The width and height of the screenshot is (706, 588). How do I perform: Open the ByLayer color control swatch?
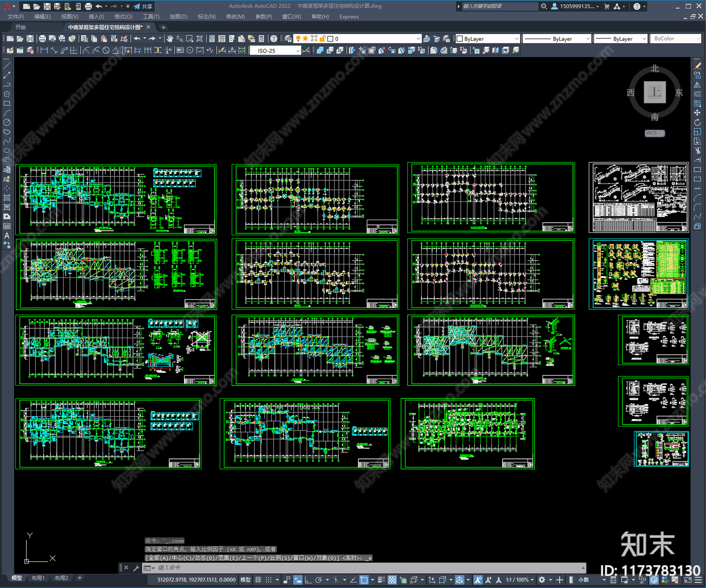coord(488,39)
